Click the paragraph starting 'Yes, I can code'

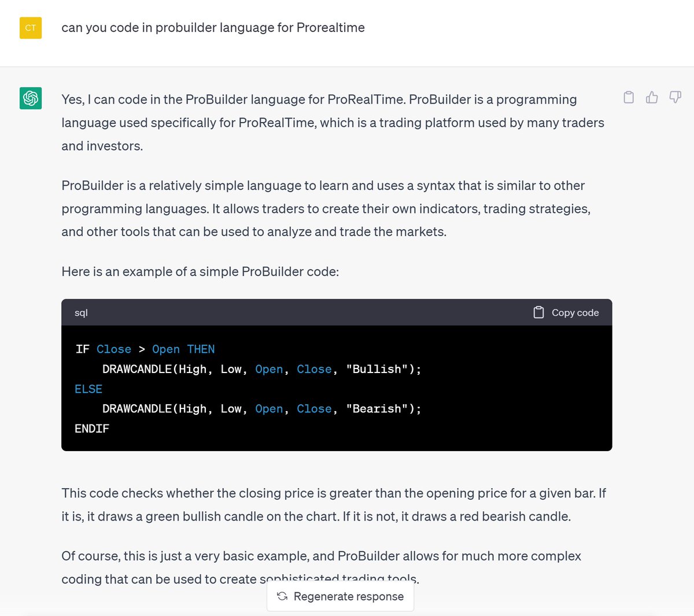tap(333, 123)
